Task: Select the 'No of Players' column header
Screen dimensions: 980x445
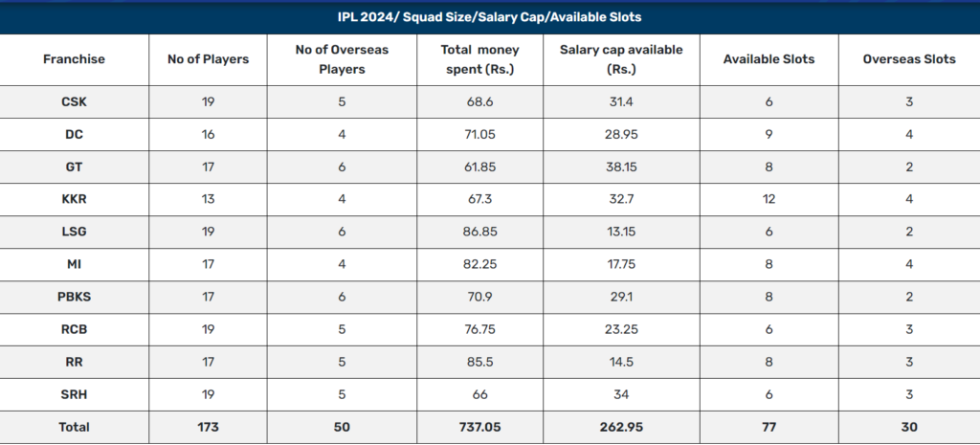Action: (x=209, y=59)
